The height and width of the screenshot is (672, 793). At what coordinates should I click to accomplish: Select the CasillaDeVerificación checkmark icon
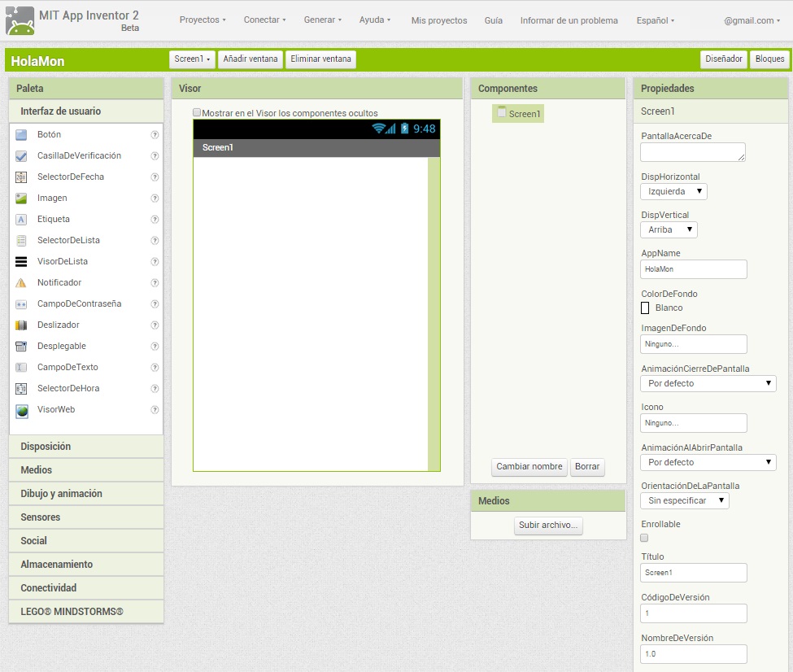tap(21, 156)
